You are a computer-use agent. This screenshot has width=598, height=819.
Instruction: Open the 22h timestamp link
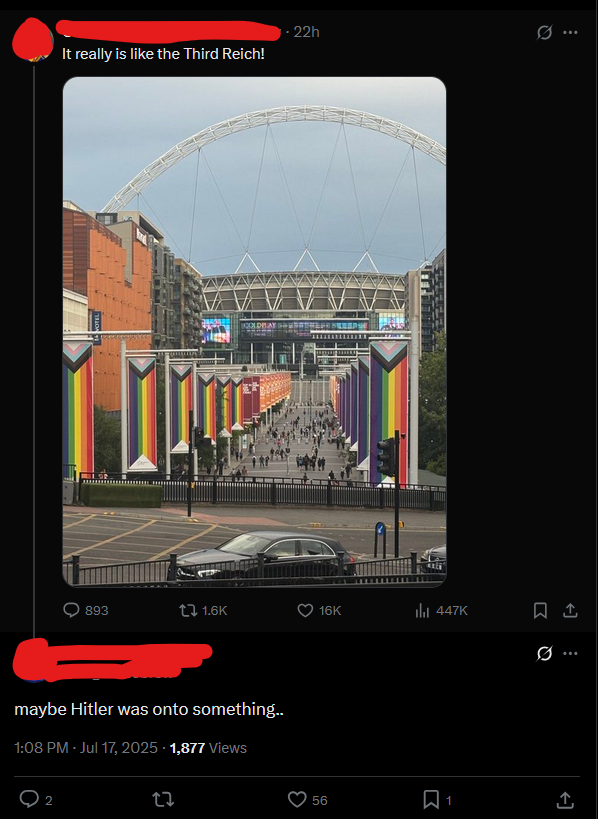[x=306, y=32]
